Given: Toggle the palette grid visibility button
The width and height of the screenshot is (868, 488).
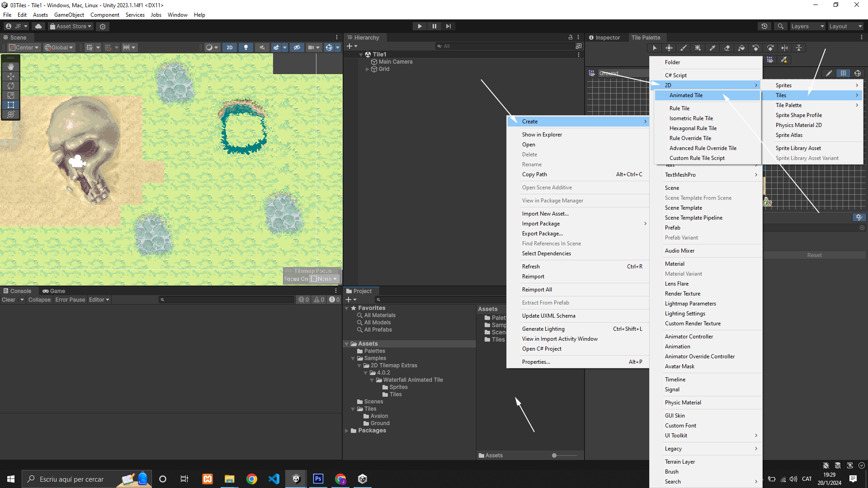Looking at the screenshot, I should pyautogui.click(x=843, y=73).
